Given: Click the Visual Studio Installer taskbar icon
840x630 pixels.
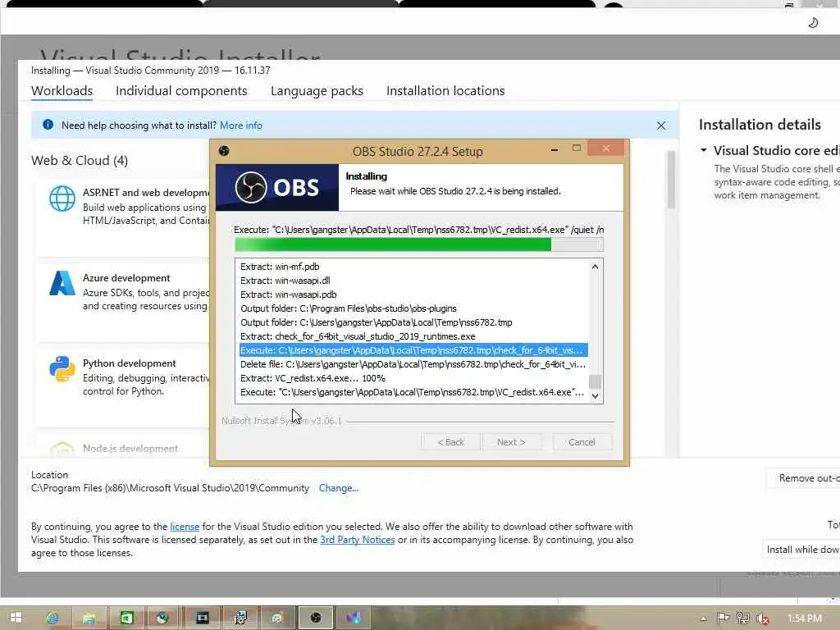Looking at the screenshot, I should point(353,618).
